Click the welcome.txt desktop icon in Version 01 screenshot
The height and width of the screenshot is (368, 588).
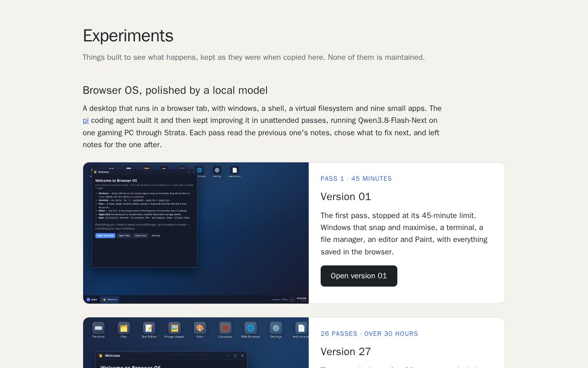235,170
